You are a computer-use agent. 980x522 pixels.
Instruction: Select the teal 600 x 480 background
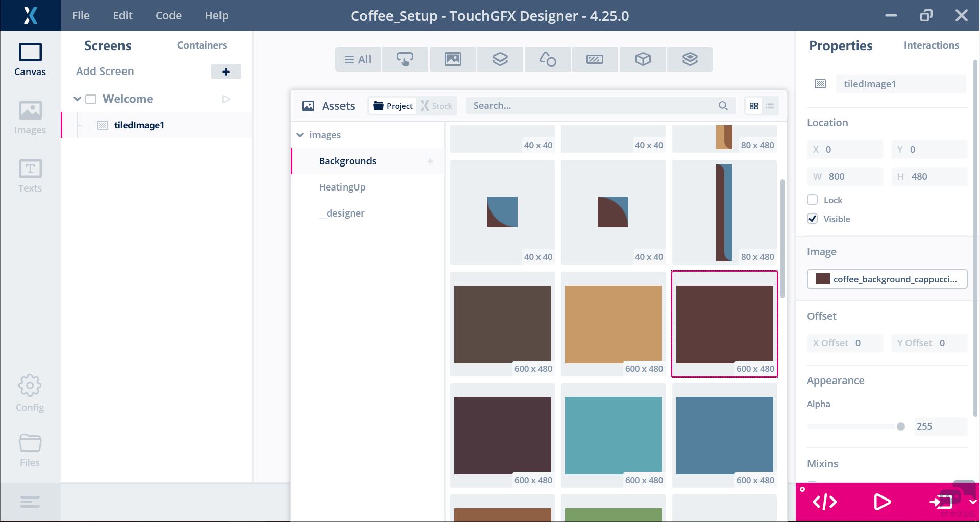click(x=613, y=436)
